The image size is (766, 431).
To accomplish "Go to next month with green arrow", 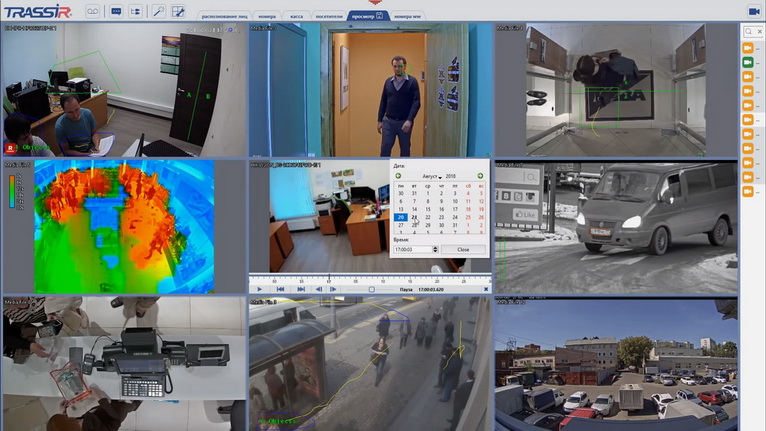I will [x=480, y=176].
